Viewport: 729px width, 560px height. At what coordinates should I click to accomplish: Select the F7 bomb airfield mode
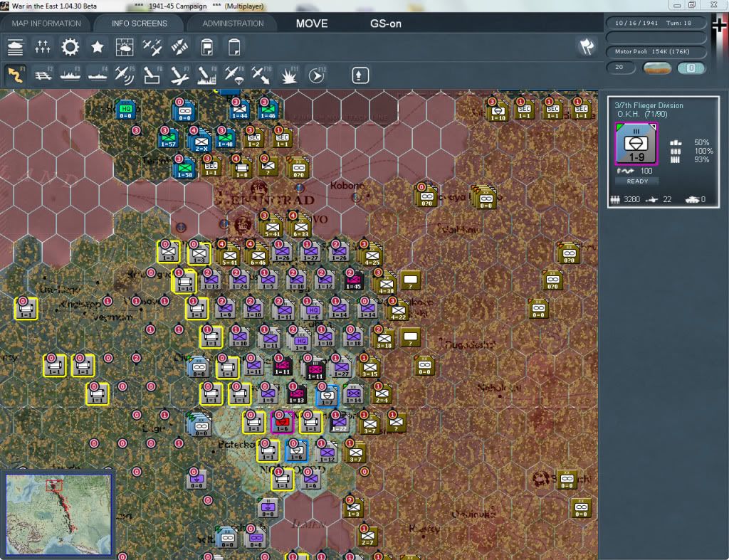179,75
